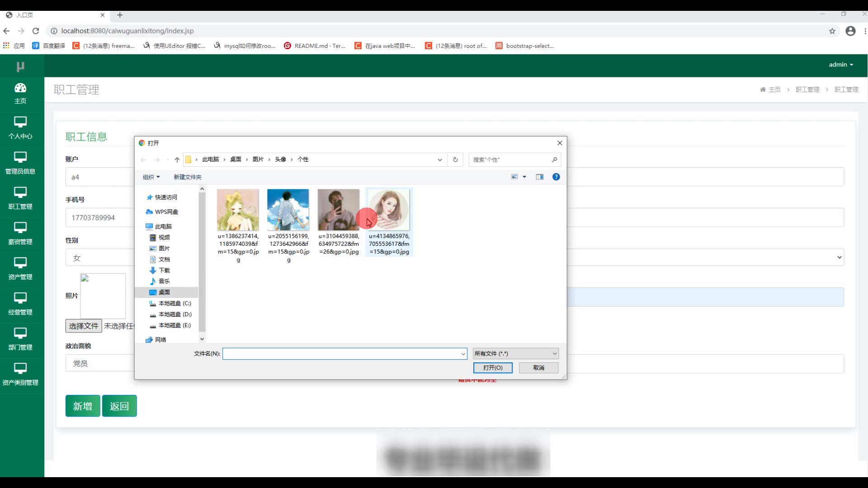Select 下载 folder in navigation tree
Image resolution: width=868 pixels, height=488 pixels.
pyautogui.click(x=160, y=270)
